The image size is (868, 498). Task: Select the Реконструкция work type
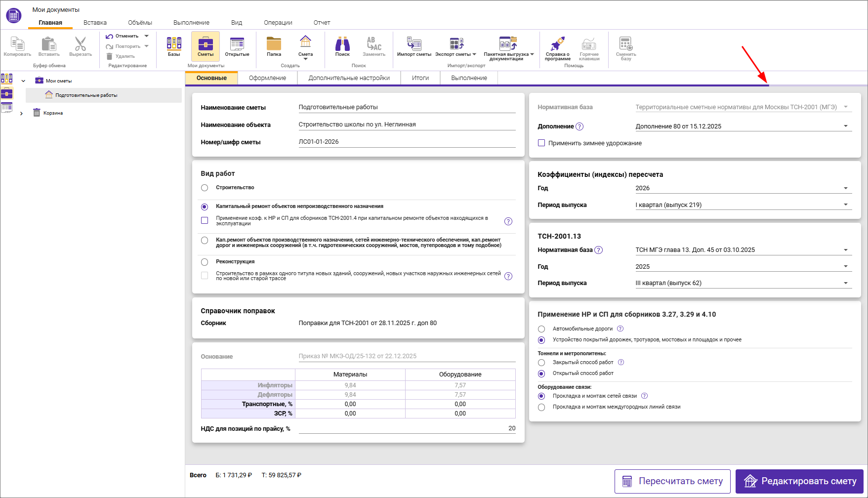pyautogui.click(x=205, y=262)
